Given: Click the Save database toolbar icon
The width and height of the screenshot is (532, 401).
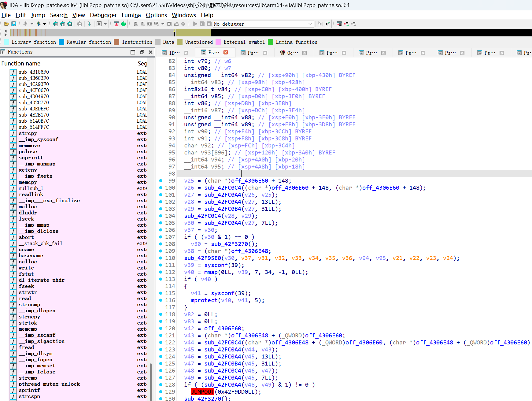Looking at the screenshot, I should [14, 24].
